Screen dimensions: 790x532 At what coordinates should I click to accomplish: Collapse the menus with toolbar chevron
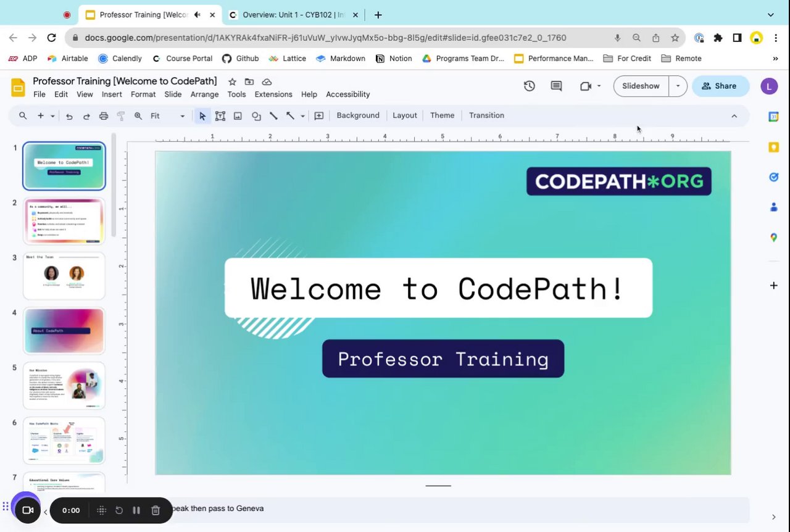click(734, 116)
